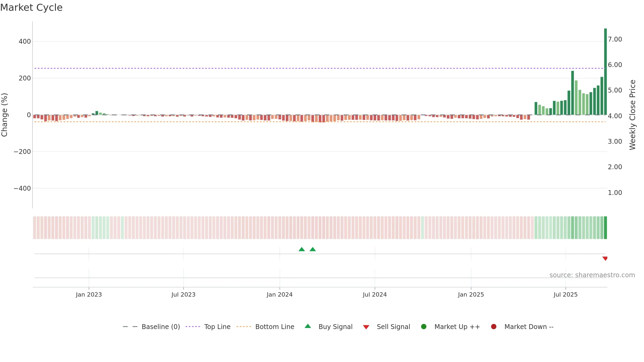Click the darkest green heatmap cell at the end
The width and height of the screenshot is (644, 362).
(605, 228)
